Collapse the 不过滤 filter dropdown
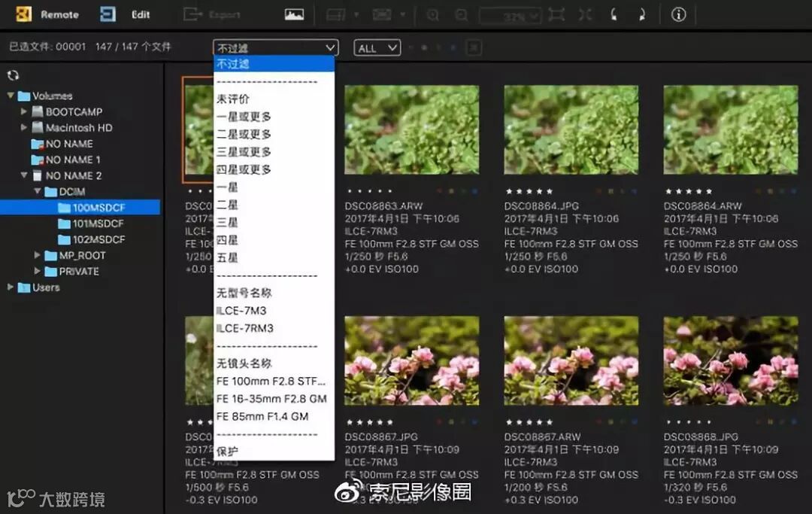Screen dimensions: 812x514 [275, 47]
